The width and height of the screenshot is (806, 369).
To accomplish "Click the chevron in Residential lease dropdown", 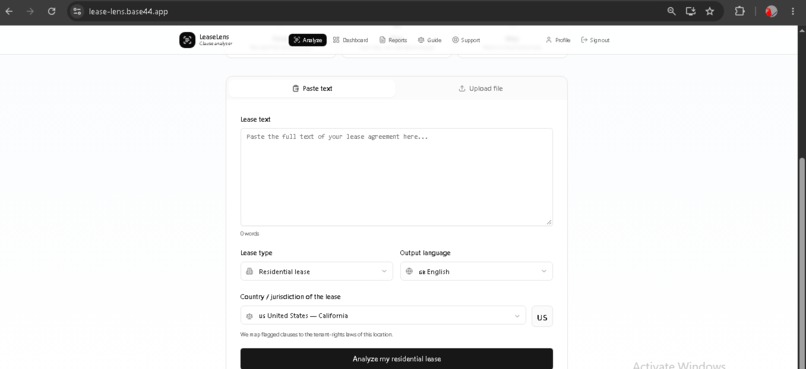I will [384, 271].
